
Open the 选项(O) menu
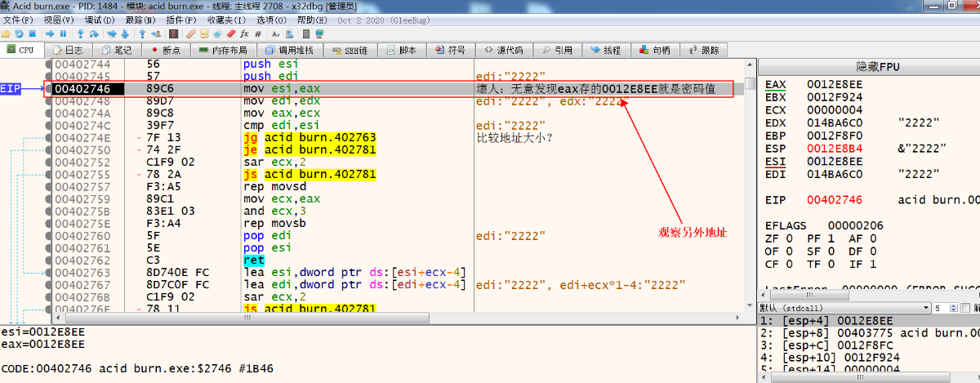(269, 19)
